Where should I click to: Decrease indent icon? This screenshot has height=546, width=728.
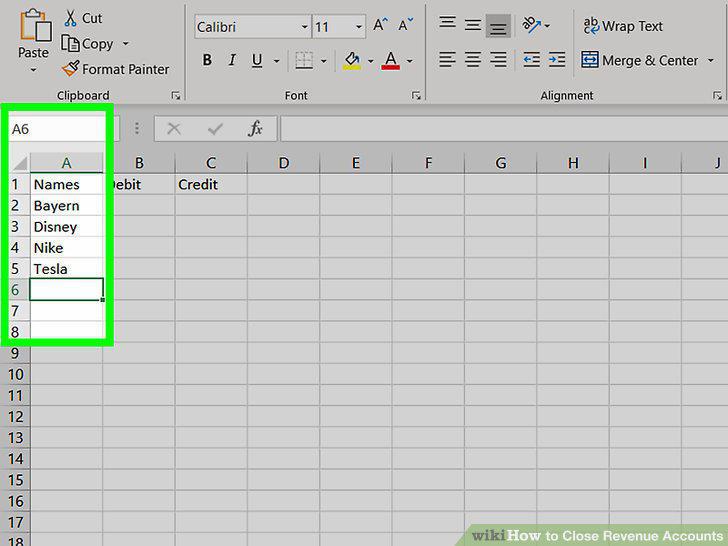[531, 60]
